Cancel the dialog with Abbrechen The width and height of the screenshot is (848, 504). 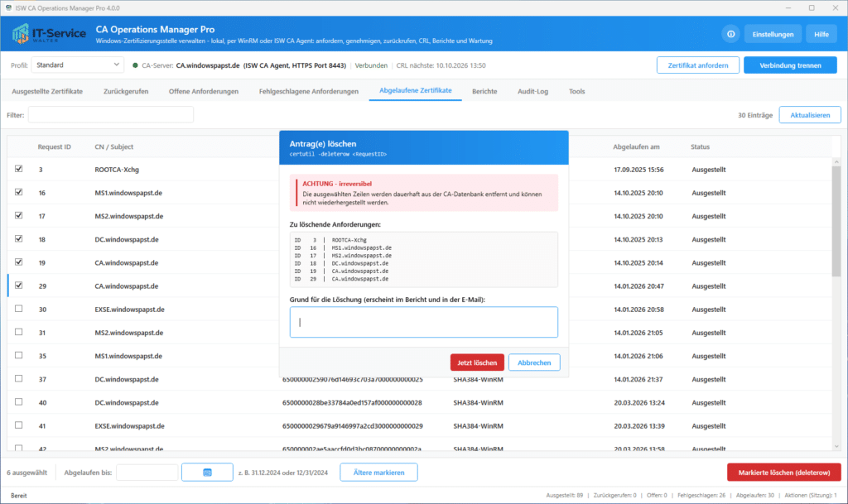(534, 362)
